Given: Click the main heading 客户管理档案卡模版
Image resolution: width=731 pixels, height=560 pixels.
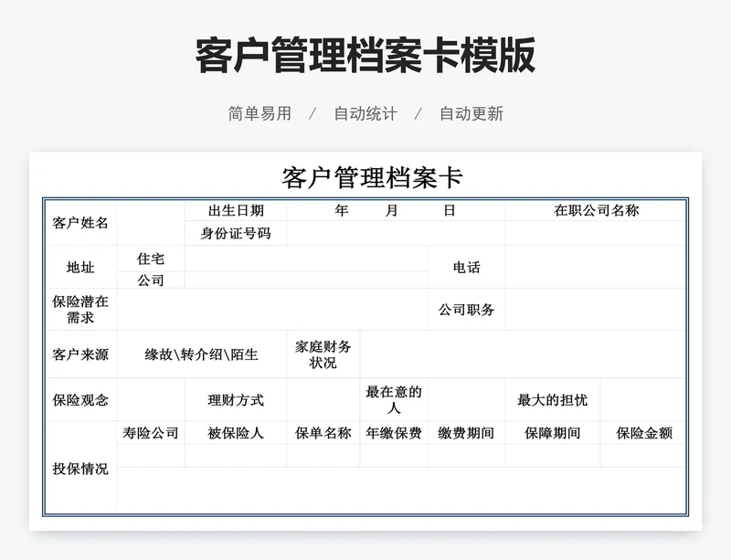Looking at the screenshot, I should pos(365,56).
